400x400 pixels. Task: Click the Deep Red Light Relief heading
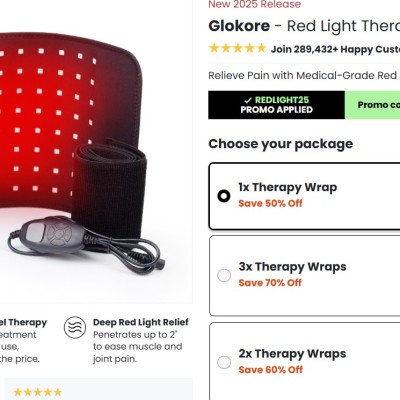tap(141, 322)
